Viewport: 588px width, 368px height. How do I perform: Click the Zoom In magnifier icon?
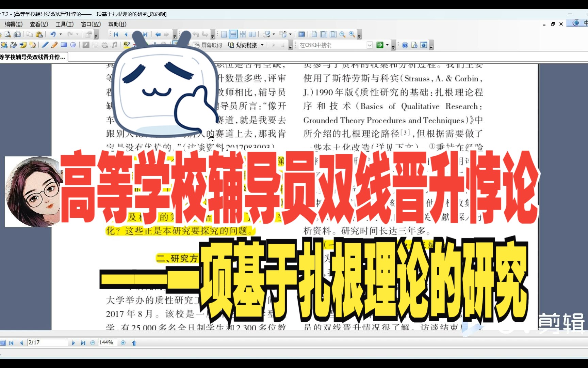pos(352,34)
